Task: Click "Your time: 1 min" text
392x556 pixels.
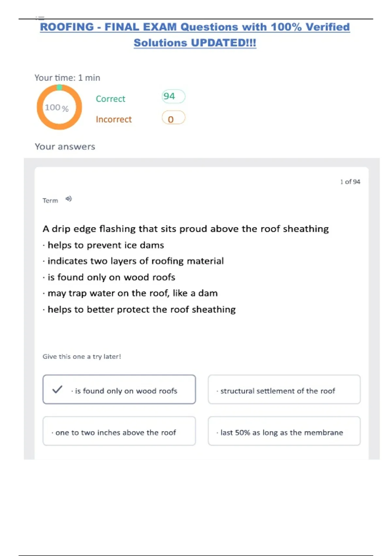Action: (67, 78)
